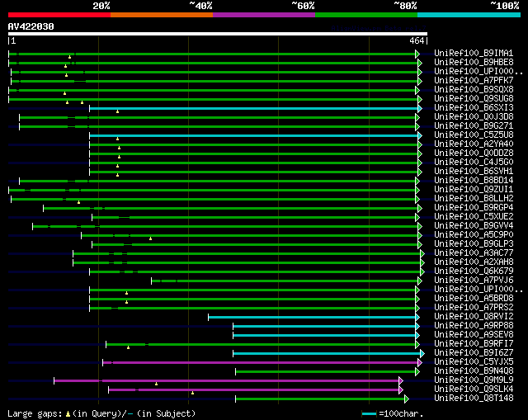Open hit UniRef100_B9SQX8
528x420 pixels.
click(474, 90)
